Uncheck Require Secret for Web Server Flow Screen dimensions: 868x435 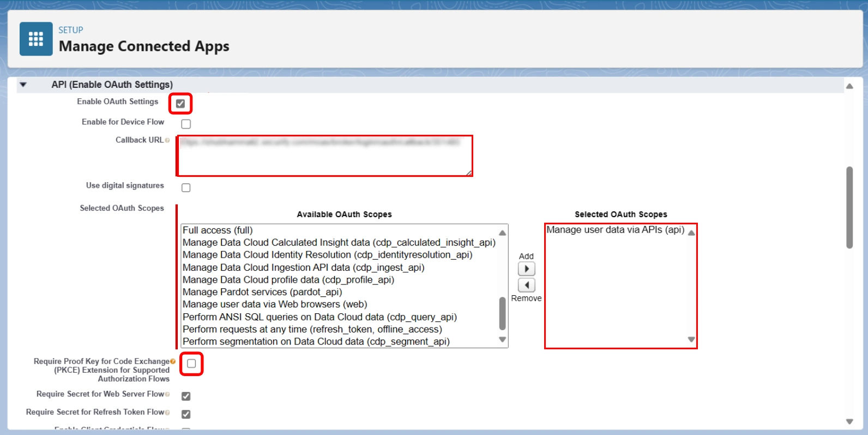[x=186, y=396]
